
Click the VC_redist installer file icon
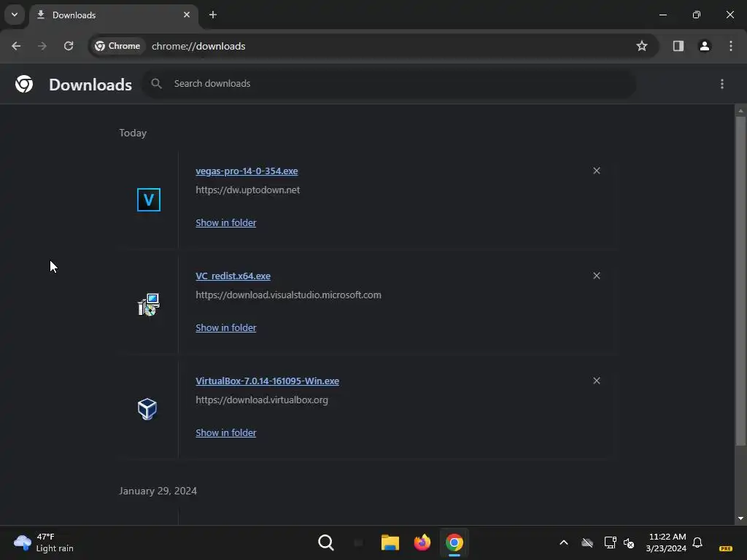click(x=149, y=305)
